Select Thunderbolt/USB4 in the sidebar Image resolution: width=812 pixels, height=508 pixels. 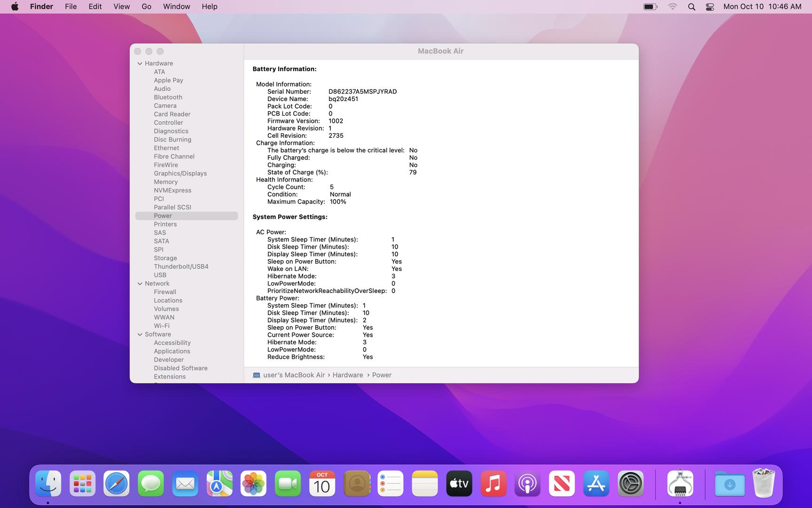tap(181, 267)
